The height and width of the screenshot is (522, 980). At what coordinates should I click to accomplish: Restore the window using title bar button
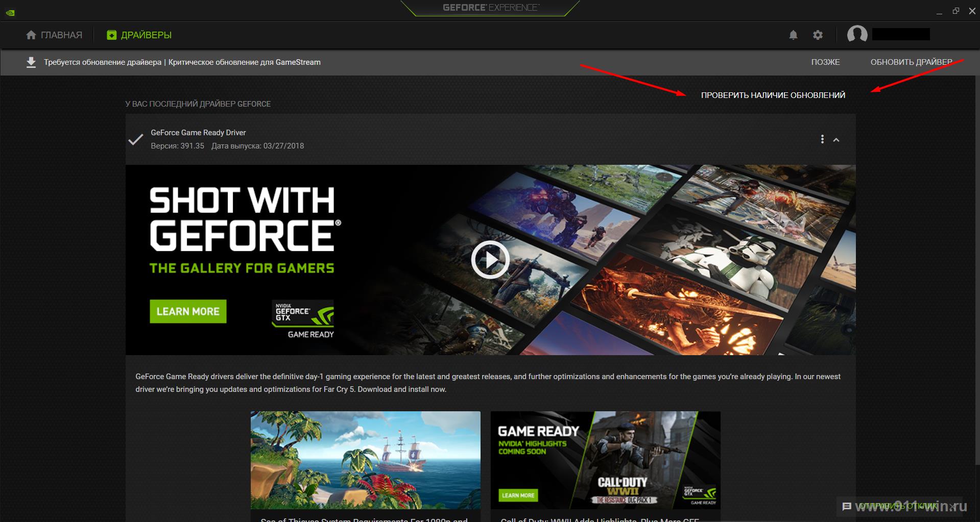955,11
